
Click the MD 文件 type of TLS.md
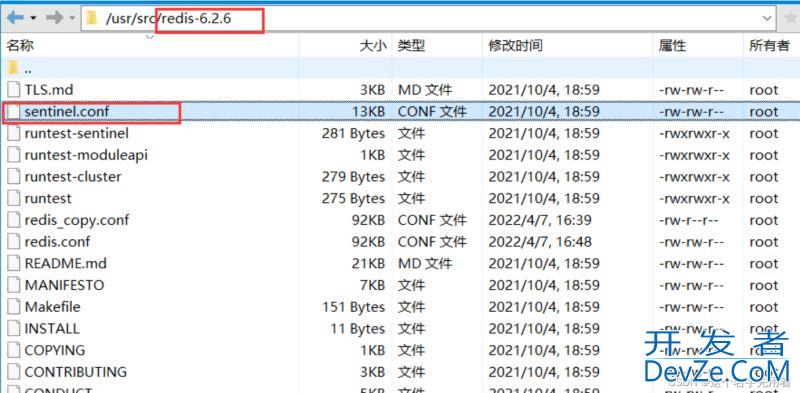425,90
